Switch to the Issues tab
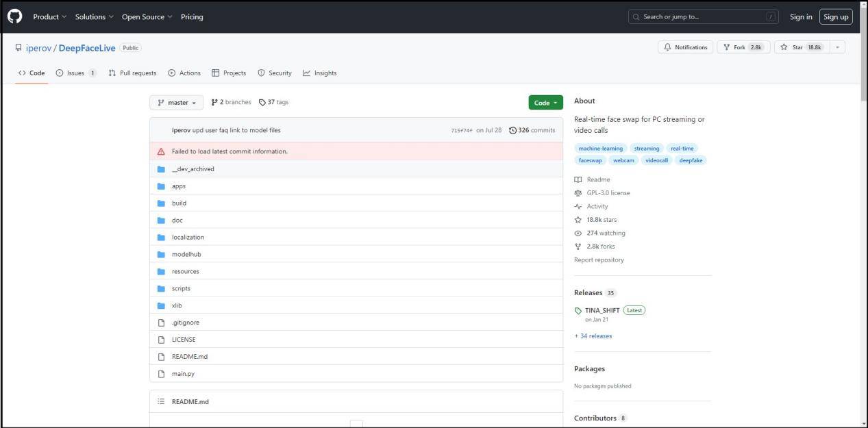This screenshot has height=428, width=868. pos(75,73)
